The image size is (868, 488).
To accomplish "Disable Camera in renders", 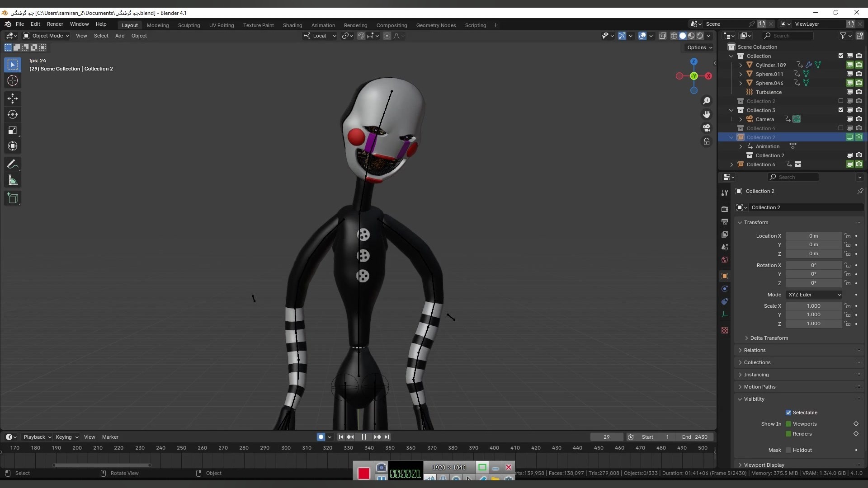I will [859, 119].
